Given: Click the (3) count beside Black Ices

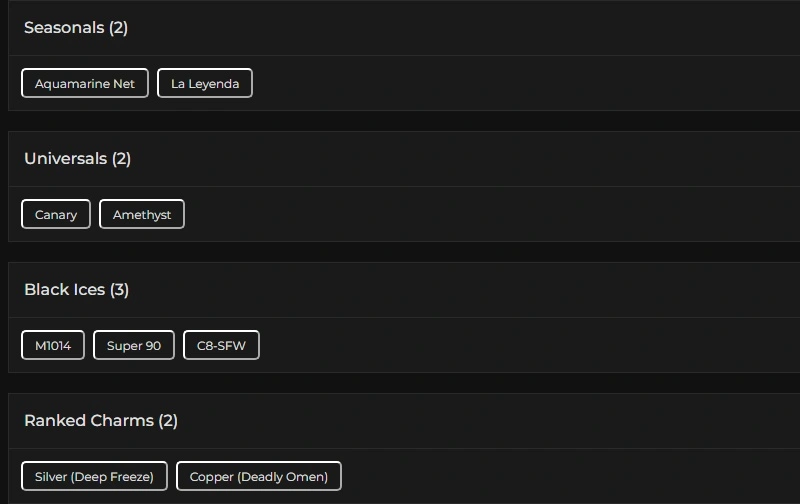Looking at the screenshot, I should 120,290.
